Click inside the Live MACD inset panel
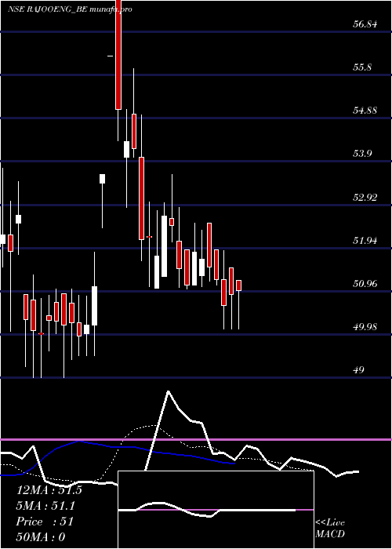392x549 pixels. (216, 510)
